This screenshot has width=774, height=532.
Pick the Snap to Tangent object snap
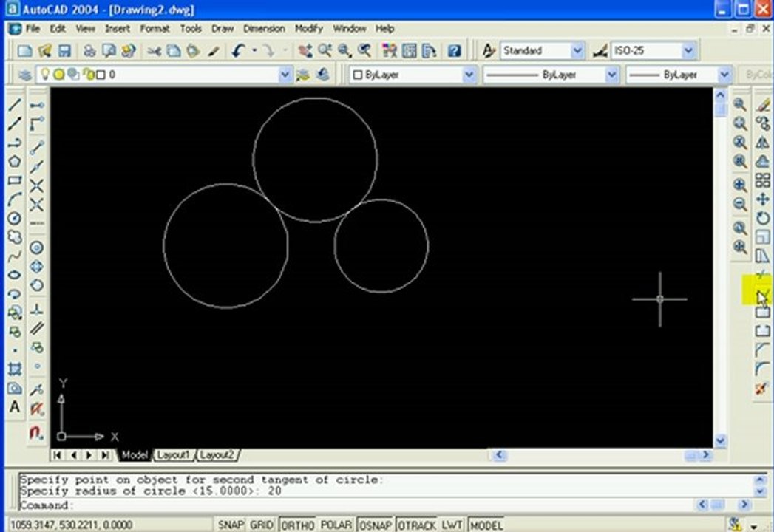pyautogui.click(x=37, y=285)
